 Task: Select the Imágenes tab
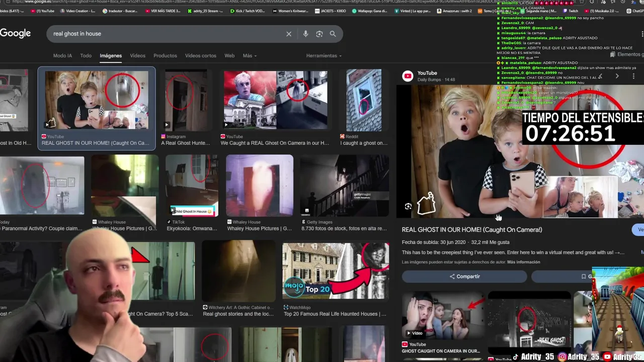[111, 56]
